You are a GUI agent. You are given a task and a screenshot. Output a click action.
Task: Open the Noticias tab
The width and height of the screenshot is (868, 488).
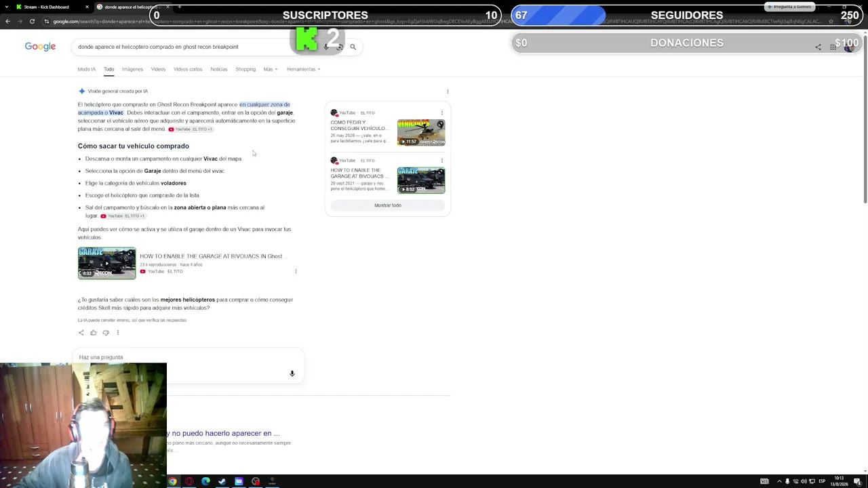[x=218, y=69]
